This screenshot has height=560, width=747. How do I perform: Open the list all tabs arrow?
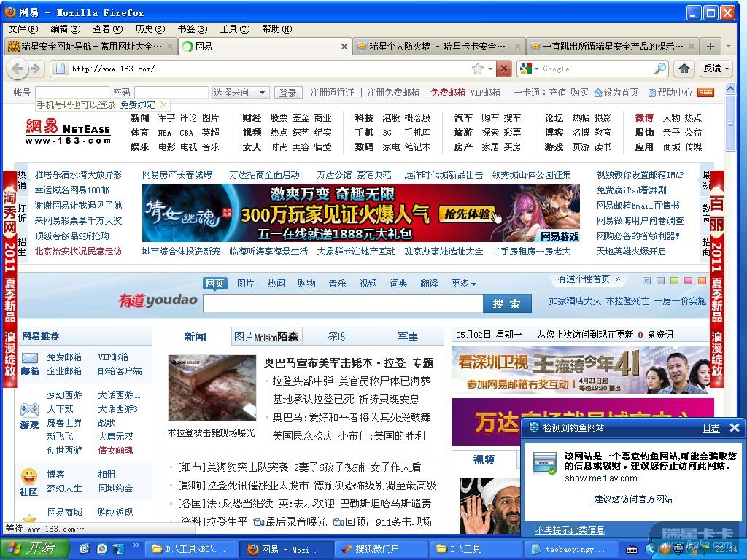coord(727,46)
